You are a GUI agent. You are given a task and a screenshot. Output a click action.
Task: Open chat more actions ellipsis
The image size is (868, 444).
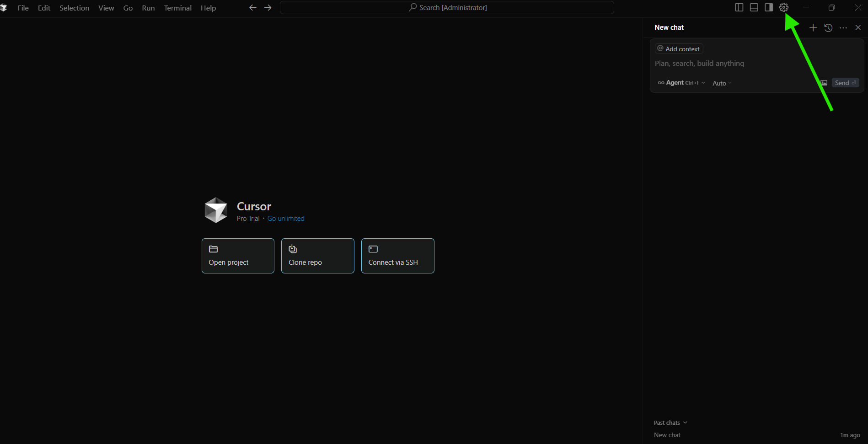tap(843, 28)
